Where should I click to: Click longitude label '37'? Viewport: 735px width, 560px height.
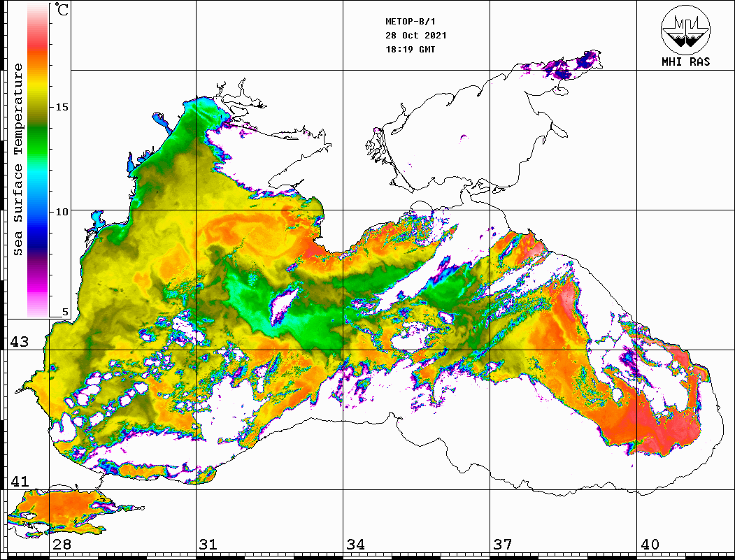tap(503, 545)
